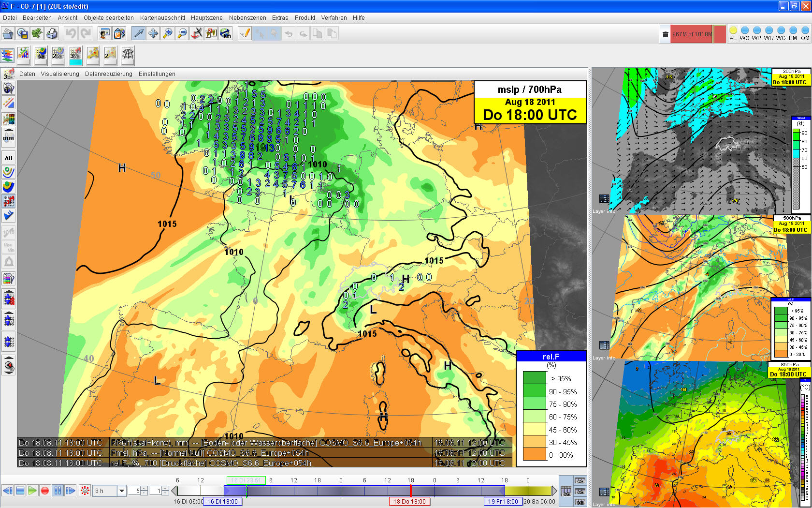The height and width of the screenshot is (508, 812).
Task: Open the Produkt menu
Action: pos(304,18)
